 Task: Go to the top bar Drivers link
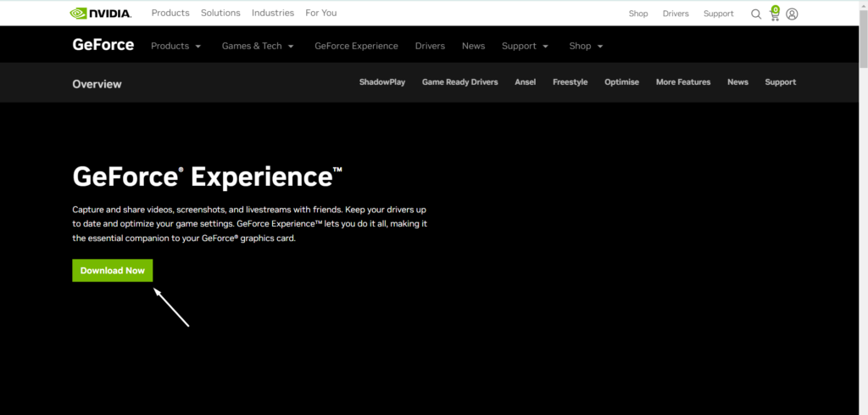coord(676,14)
